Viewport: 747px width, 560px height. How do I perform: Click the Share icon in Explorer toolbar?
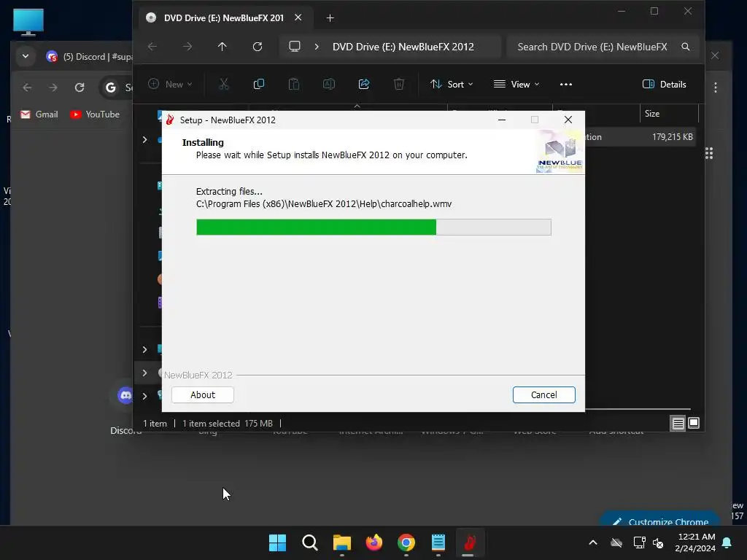364,85
